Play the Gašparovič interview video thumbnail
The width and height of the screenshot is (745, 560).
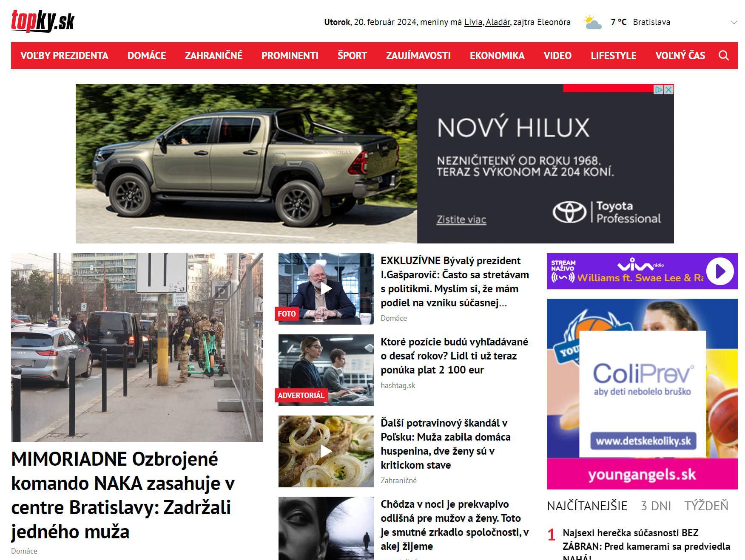[326, 289]
